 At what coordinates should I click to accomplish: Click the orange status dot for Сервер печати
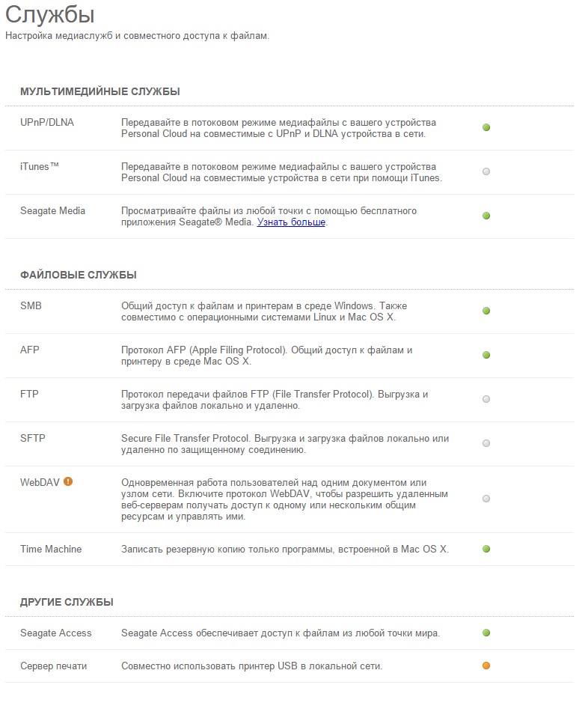coord(486,666)
